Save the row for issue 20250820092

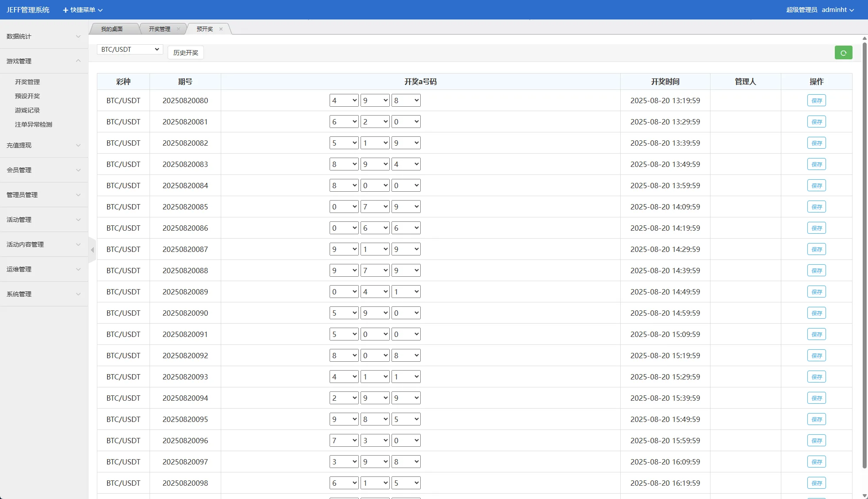pyautogui.click(x=816, y=356)
